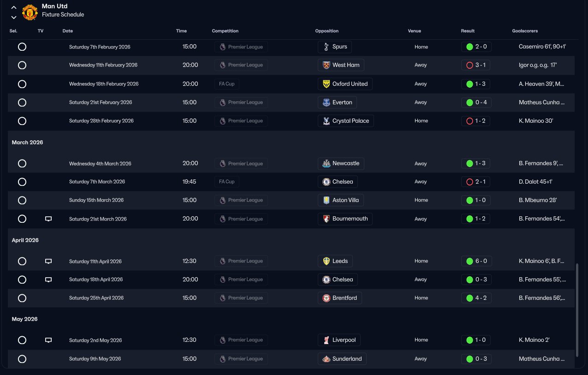Click FA Cup competition tag for Chelsea
This screenshot has height=375, width=588.
pos(226,182)
